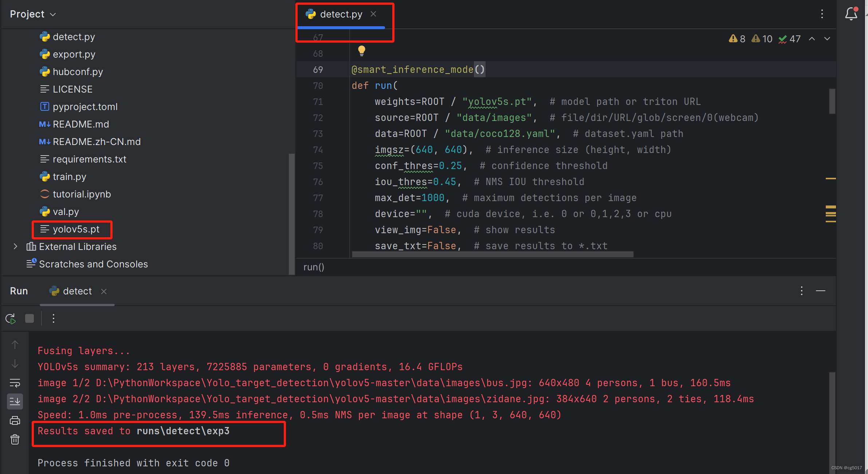Click the up arrow in console gutter
This screenshot has width=868, height=474.
(x=15, y=345)
